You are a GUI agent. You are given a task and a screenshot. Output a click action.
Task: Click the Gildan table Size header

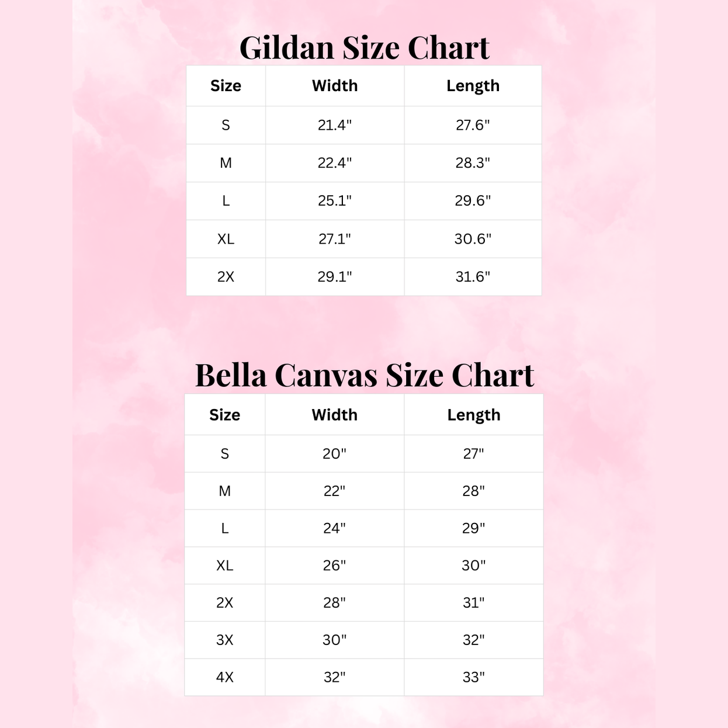(226, 86)
